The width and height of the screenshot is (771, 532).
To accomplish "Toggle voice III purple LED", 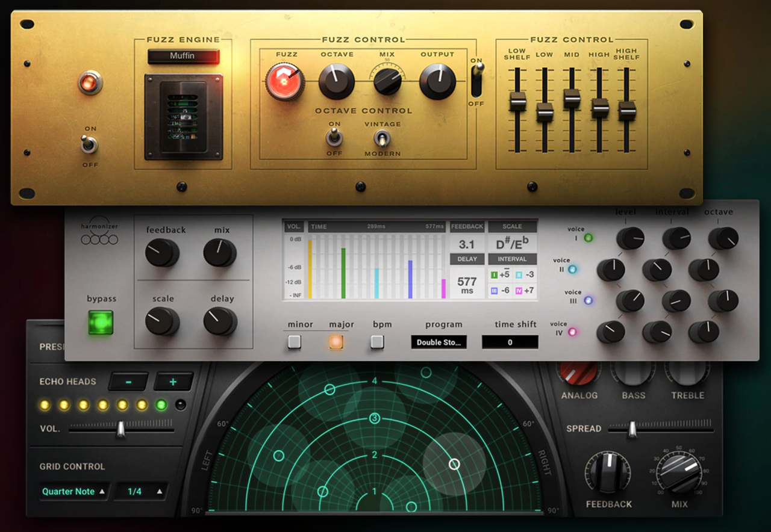I will [588, 300].
